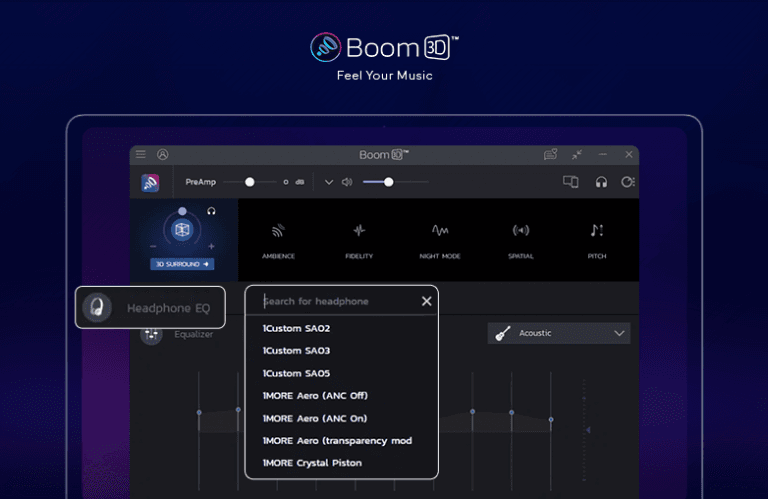This screenshot has width=768, height=499.
Task: Toggle the Fidelity effect
Action: [x=359, y=241]
